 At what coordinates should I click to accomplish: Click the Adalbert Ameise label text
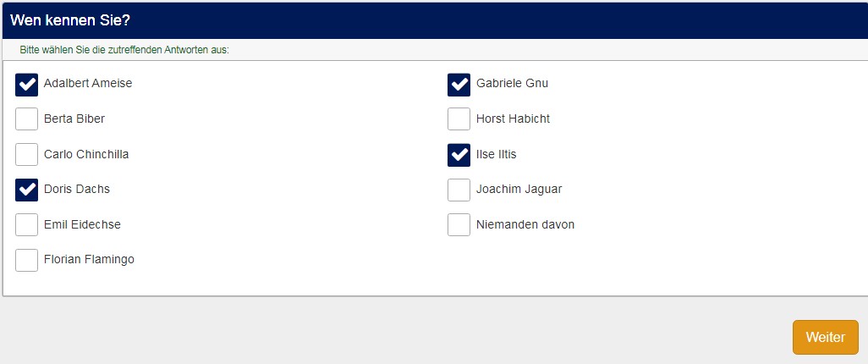tap(88, 84)
